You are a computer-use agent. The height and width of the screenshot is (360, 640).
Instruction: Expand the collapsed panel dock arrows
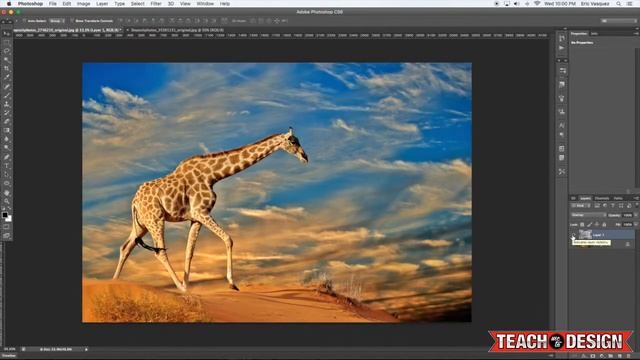pos(565,29)
